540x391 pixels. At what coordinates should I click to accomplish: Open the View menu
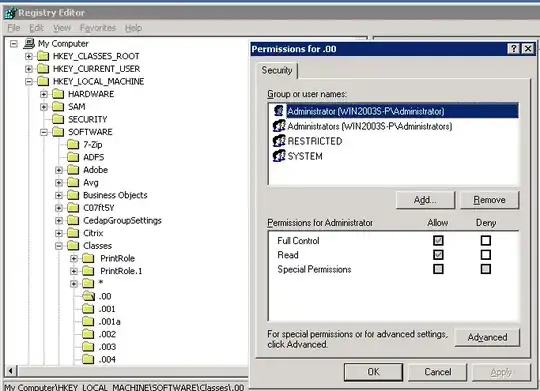pyautogui.click(x=62, y=28)
